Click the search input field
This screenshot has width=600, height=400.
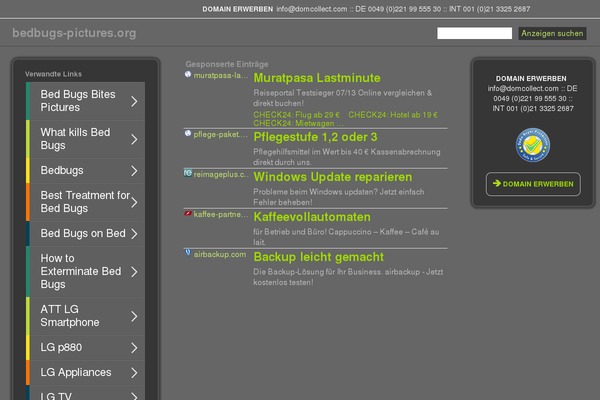pyautogui.click(x=474, y=33)
